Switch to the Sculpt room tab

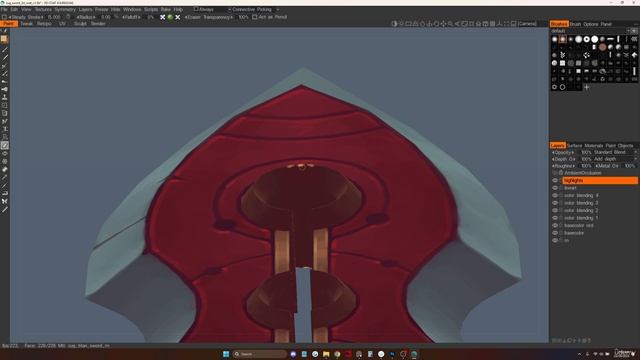tap(80, 24)
